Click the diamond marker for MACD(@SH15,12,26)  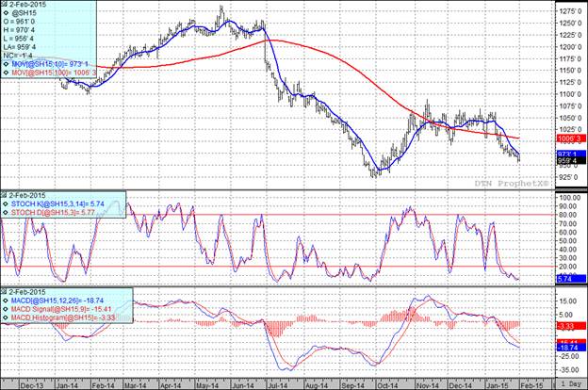tap(7, 301)
